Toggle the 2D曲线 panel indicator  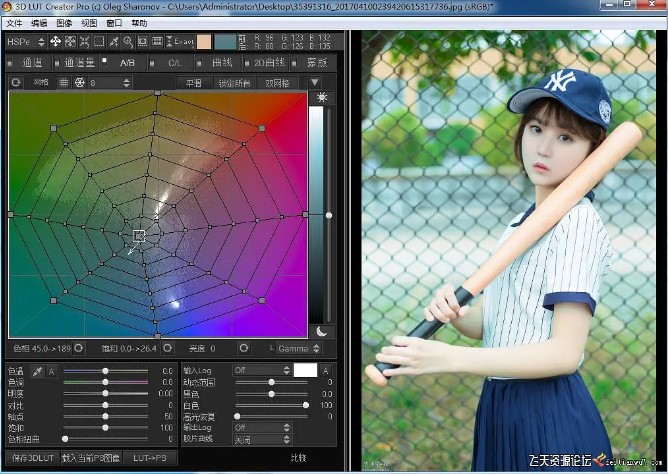[x=247, y=63]
